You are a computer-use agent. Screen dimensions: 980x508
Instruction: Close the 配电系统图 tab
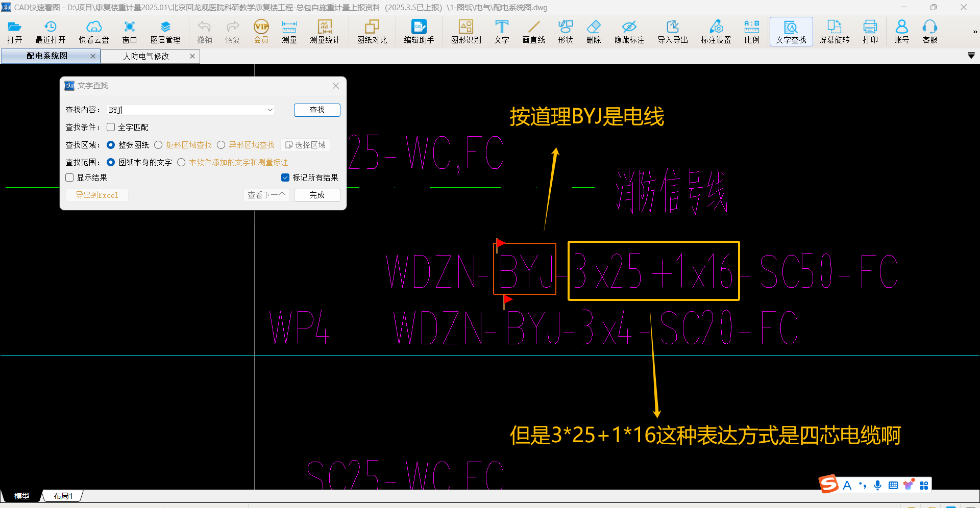click(x=93, y=56)
